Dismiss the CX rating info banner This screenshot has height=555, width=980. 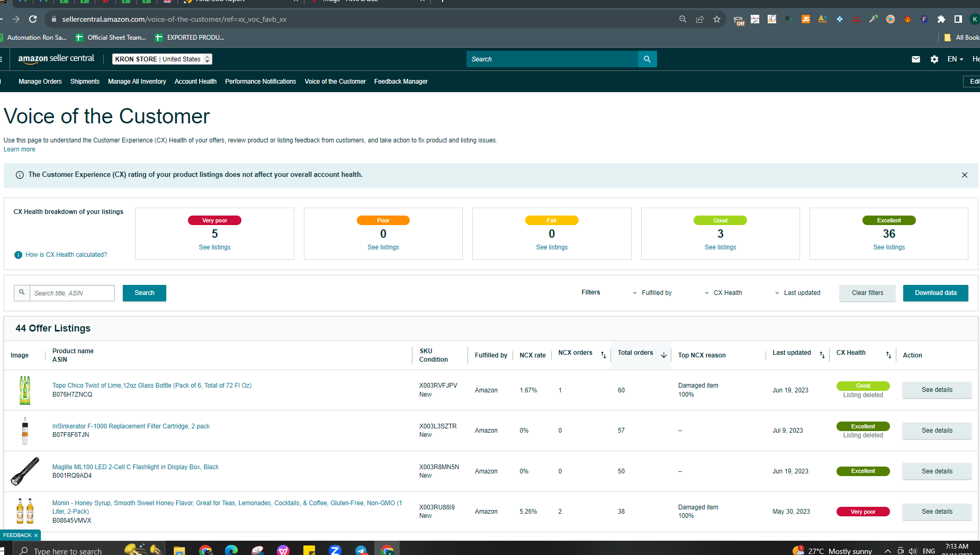965,175
